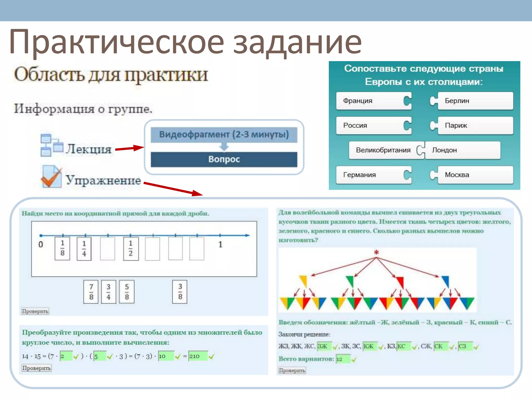Pick the 7/8 fraction card
The image size is (532, 399).
point(91,292)
